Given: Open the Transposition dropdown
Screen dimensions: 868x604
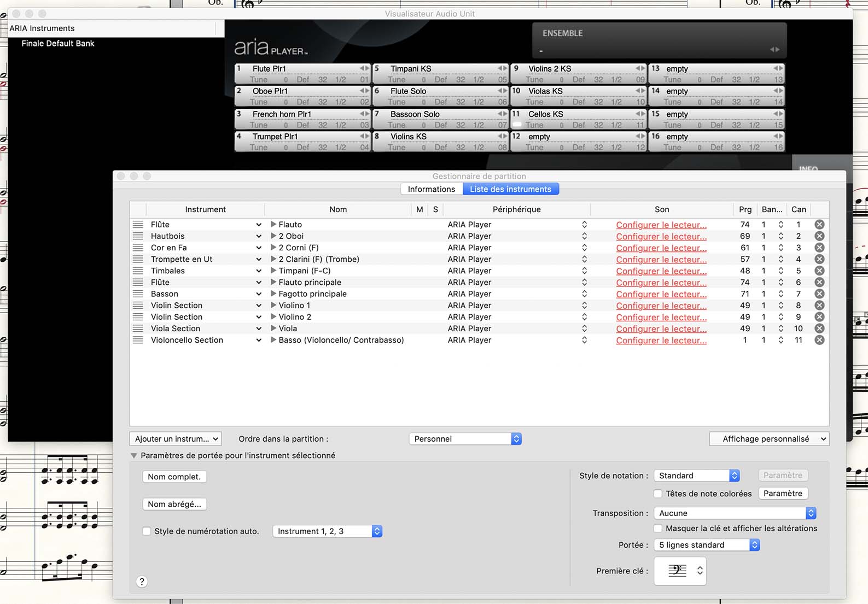Looking at the screenshot, I should coord(737,513).
